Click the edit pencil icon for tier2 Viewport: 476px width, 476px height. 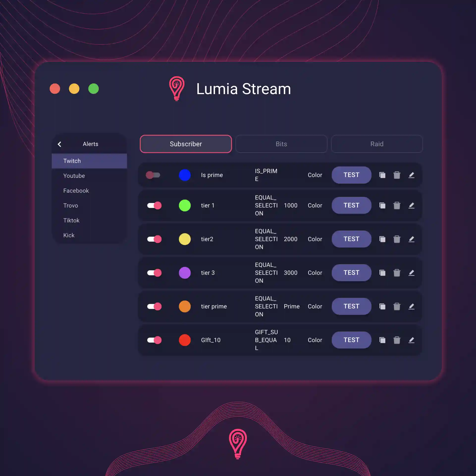click(x=411, y=239)
